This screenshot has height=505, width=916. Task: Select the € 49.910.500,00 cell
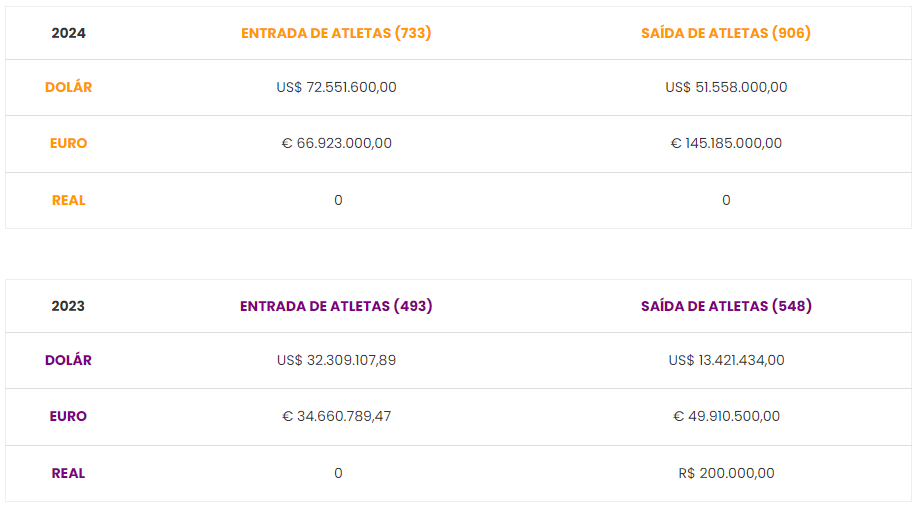tap(726, 416)
